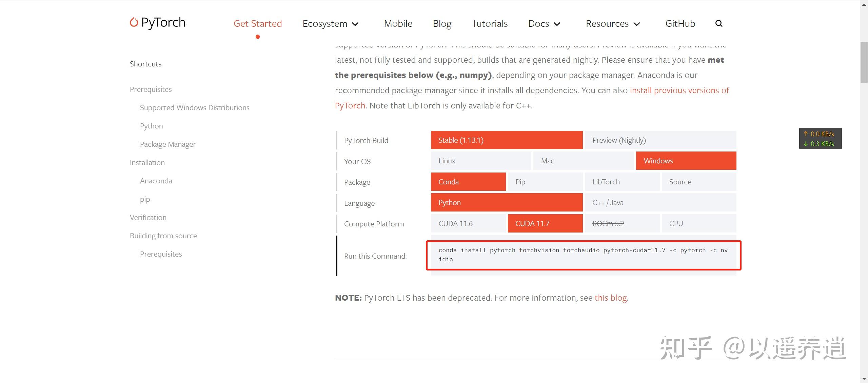Open the search magnifier icon

[x=718, y=23]
